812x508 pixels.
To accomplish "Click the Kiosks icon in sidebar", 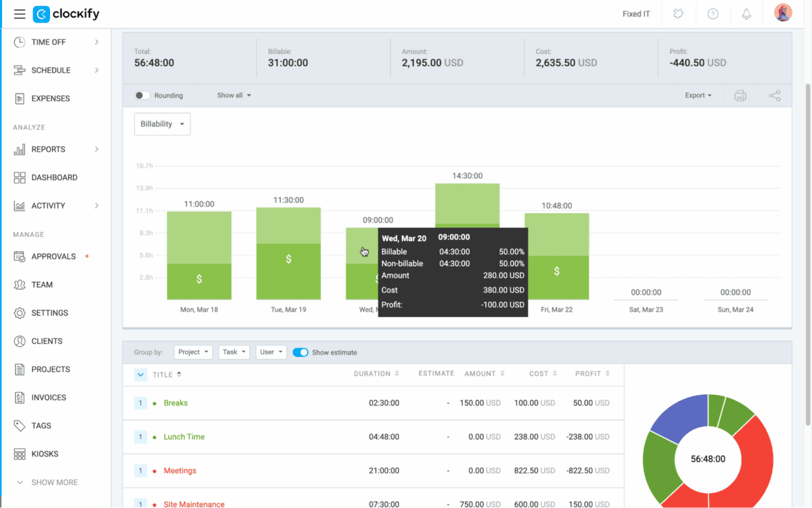I will click(x=20, y=454).
